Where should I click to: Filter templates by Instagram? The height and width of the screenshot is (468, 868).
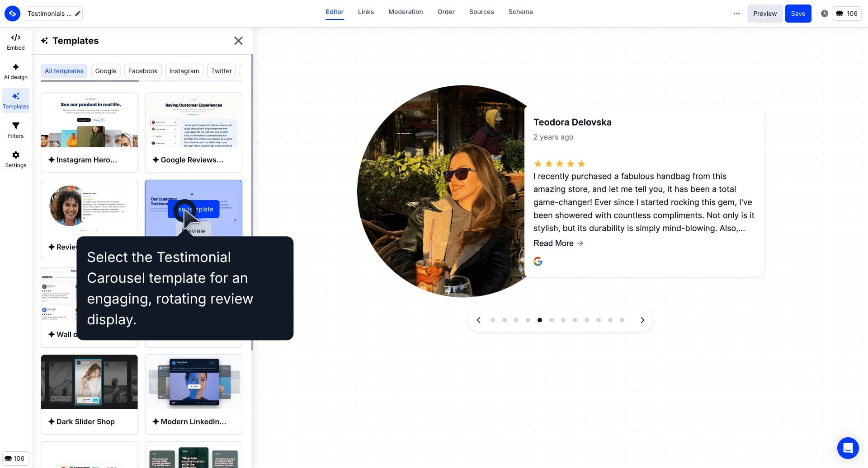pyautogui.click(x=184, y=71)
